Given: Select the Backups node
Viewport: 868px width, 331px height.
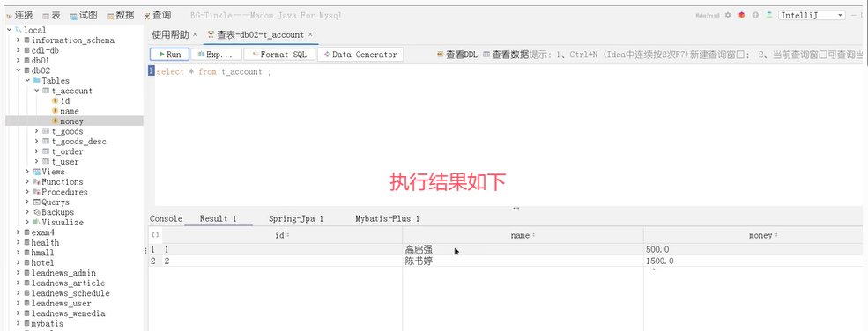Looking at the screenshot, I should [x=53, y=212].
